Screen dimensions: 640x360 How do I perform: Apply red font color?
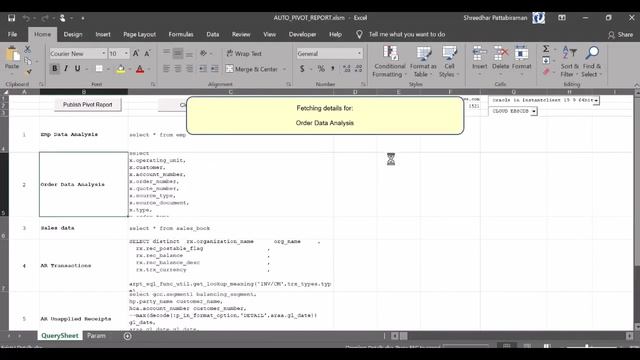point(140,69)
